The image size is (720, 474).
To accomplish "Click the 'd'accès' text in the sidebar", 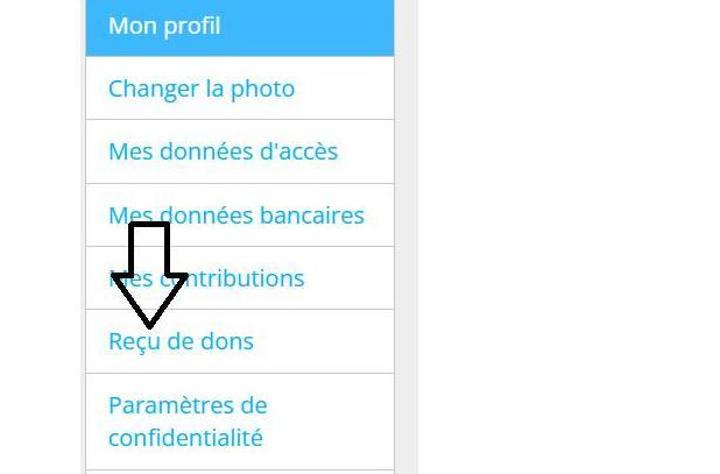I will (x=300, y=152).
